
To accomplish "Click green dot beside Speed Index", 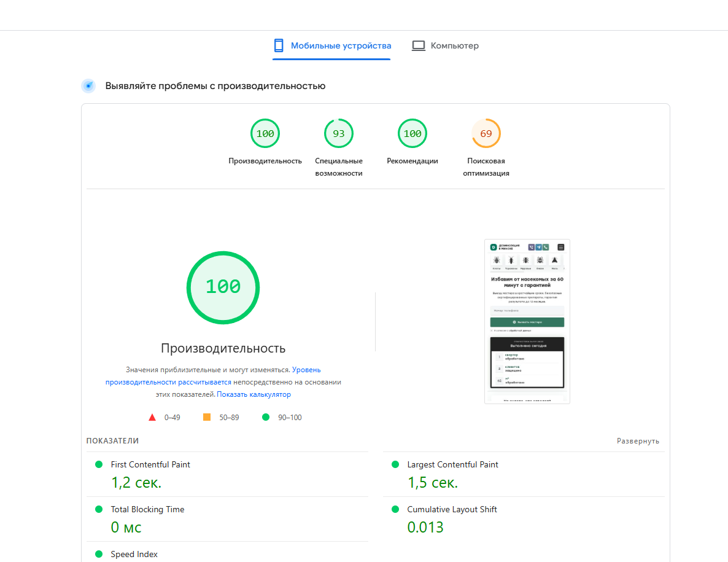I will point(98,554).
